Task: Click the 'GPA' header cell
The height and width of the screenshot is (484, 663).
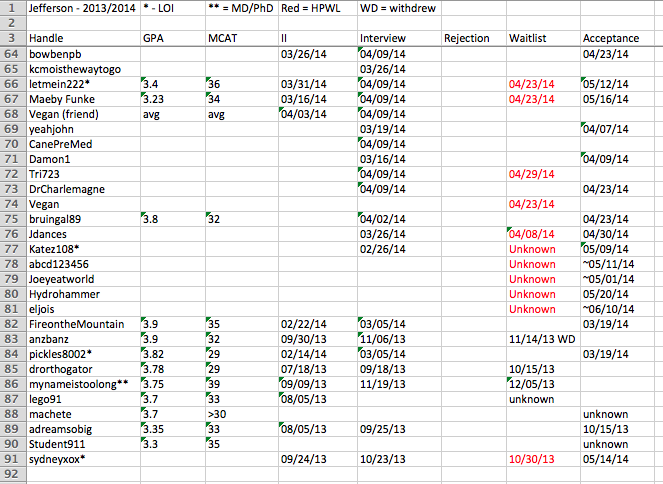Action: 173,38
